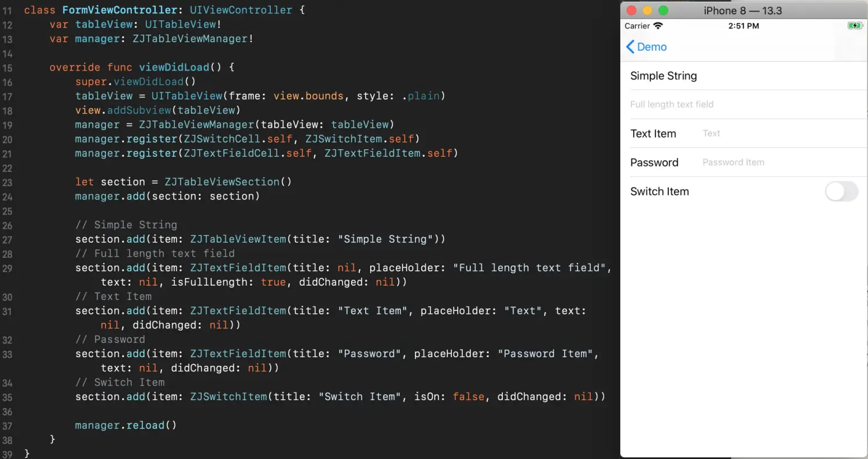
Task: Minimize the iPhone simulator window
Action: pos(648,10)
